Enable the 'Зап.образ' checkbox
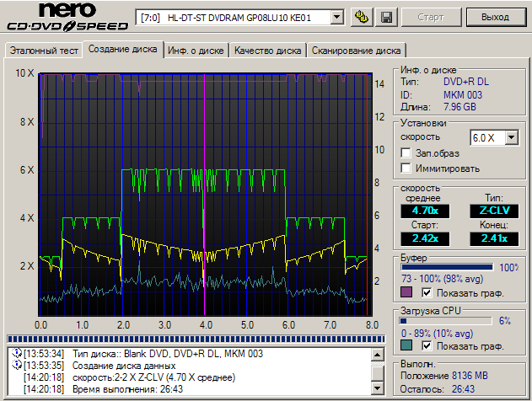 406,152
